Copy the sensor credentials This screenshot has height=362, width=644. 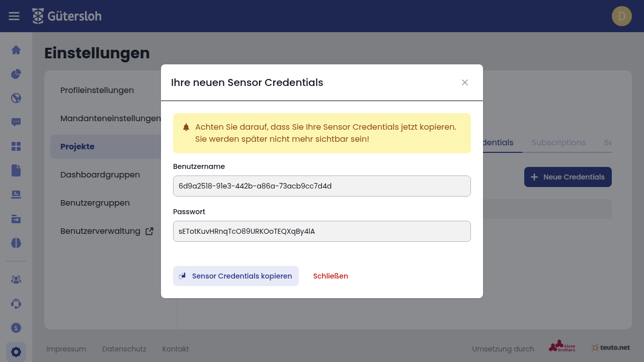pos(236,276)
